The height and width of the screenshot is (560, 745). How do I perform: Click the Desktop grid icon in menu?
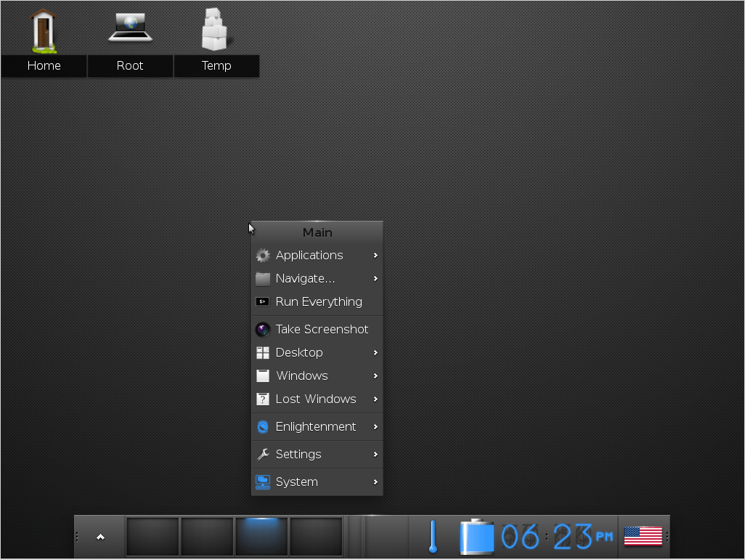[x=263, y=352]
